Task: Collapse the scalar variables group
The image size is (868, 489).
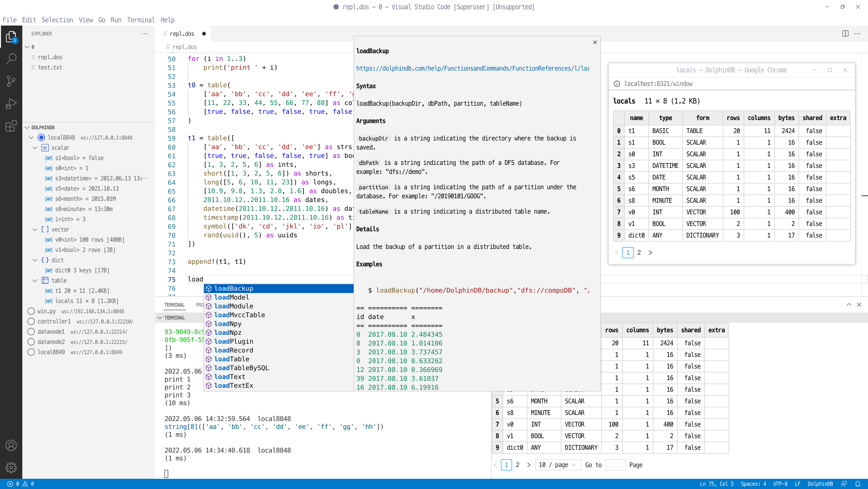Action: (35, 147)
